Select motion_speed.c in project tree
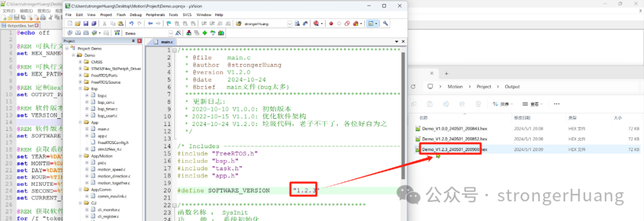Screen dimensions: 644x221 click(x=112, y=169)
